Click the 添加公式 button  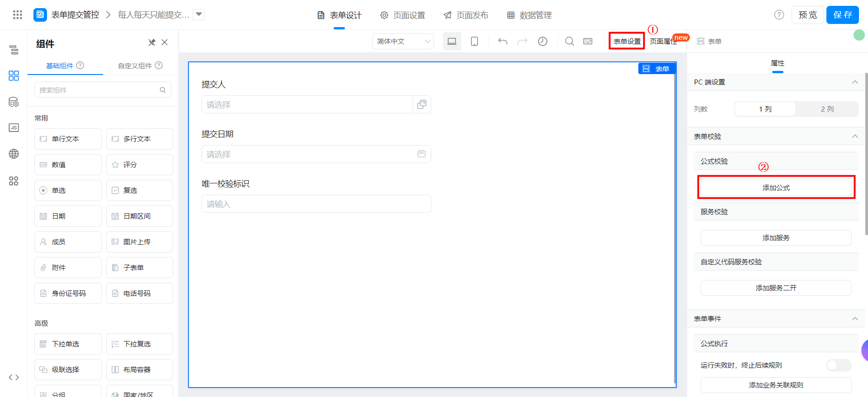(x=776, y=187)
